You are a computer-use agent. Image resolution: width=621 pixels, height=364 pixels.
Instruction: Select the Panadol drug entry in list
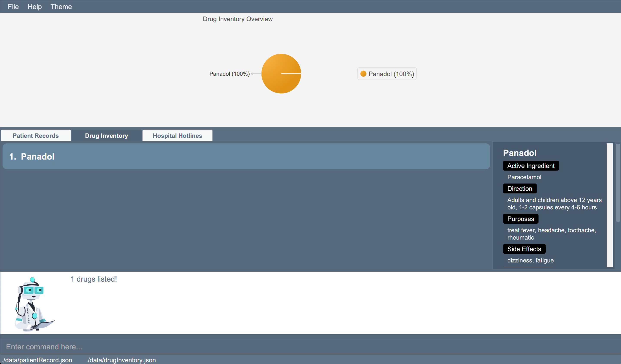tap(246, 157)
